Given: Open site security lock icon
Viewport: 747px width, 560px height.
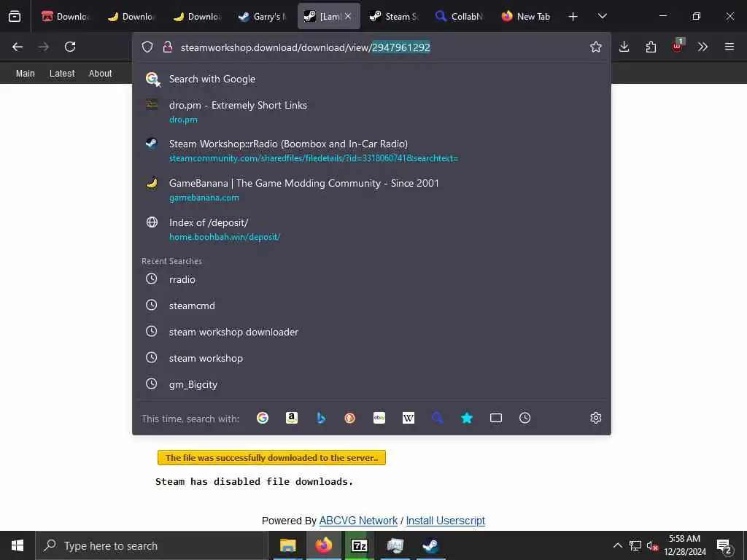Looking at the screenshot, I should coord(167,47).
